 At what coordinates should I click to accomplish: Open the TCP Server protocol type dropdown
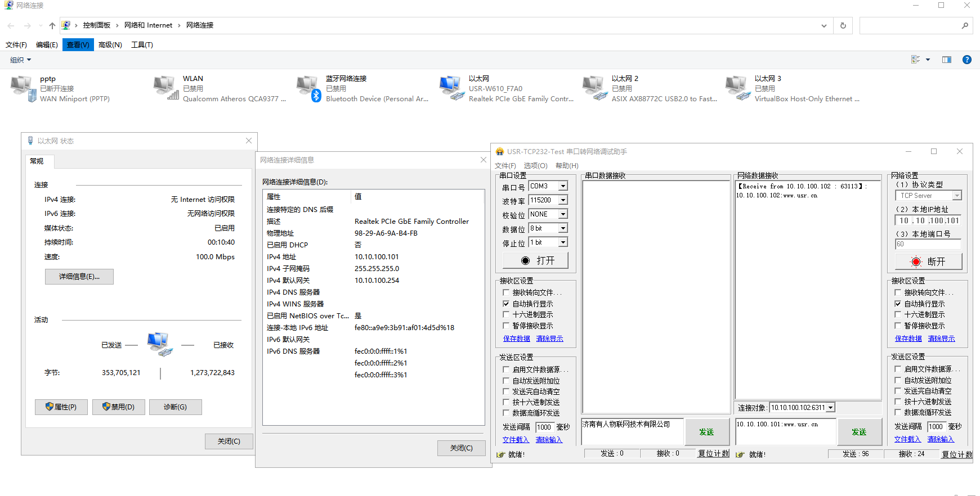(956, 196)
